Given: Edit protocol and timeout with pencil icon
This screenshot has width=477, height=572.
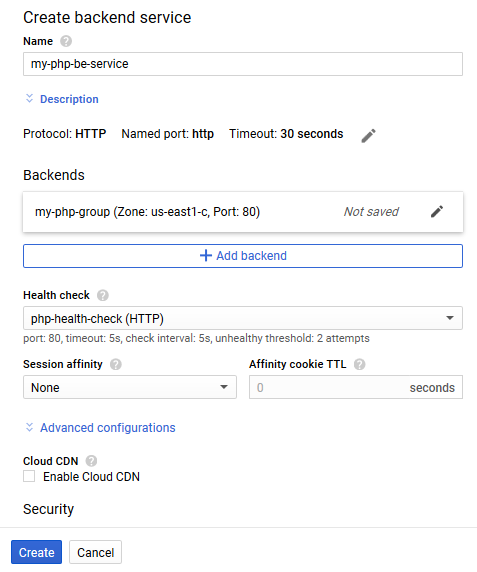Looking at the screenshot, I should tap(368, 136).
